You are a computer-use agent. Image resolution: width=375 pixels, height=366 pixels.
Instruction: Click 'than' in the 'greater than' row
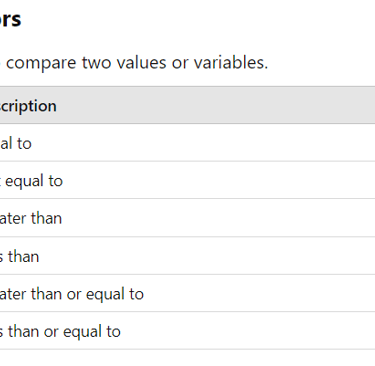(46, 218)
